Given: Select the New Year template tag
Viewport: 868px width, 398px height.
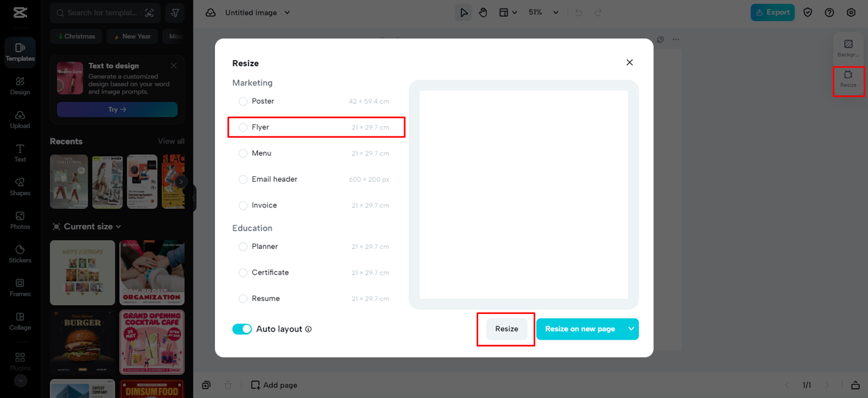Looking at the screenshot, I should tap(132, 36).
